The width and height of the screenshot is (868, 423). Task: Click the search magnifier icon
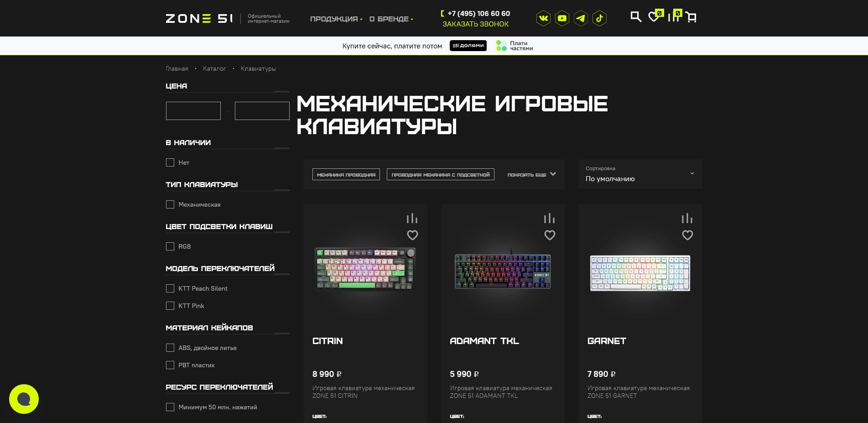pyautogui.click(x=635, y=17)
